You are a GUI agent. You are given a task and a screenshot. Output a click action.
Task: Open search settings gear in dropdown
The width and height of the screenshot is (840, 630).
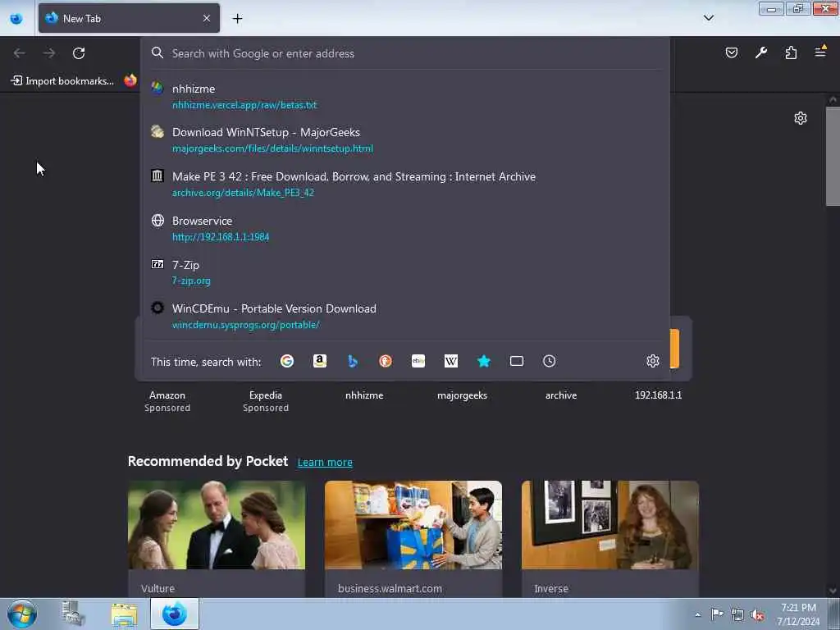click(652, 361)
